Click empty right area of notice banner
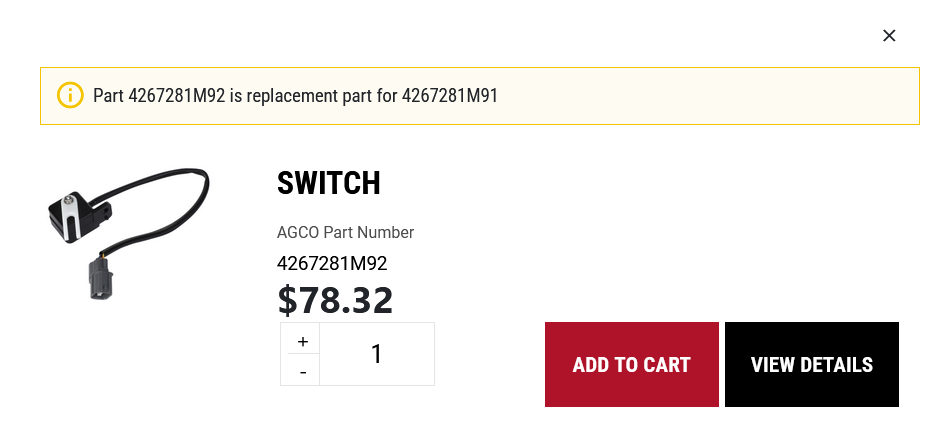The image size is (937, 441). 750,96
